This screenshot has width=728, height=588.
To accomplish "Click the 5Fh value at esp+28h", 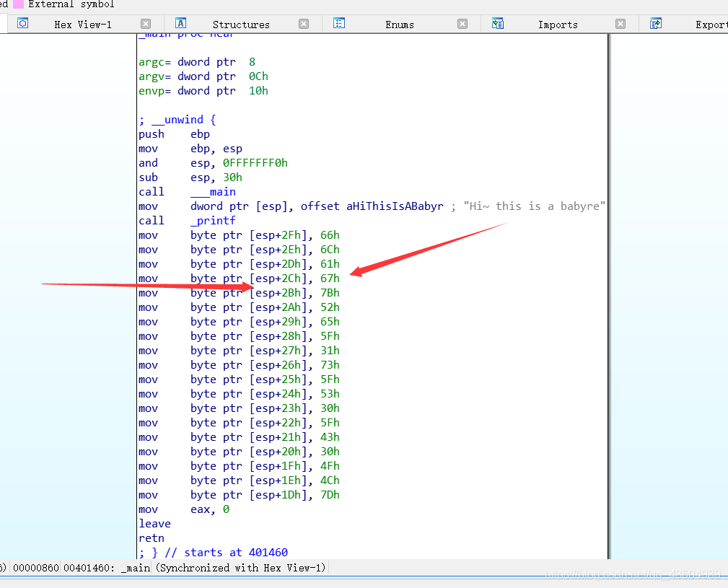I will 330,336.
